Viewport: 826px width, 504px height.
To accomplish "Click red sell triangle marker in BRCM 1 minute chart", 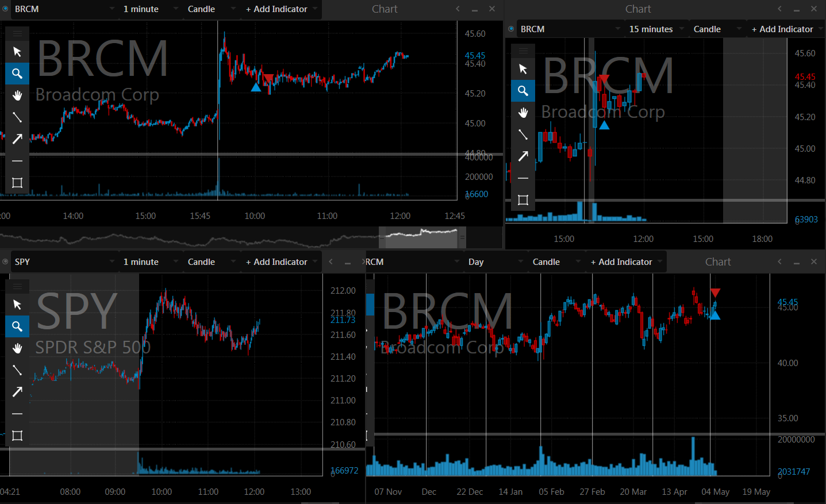I will click(x=268, y=78).
